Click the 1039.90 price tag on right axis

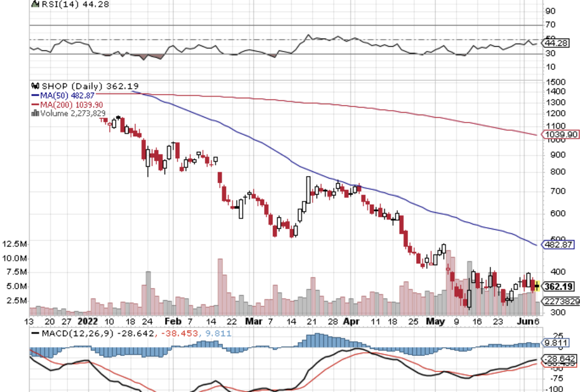coord(561,134)
